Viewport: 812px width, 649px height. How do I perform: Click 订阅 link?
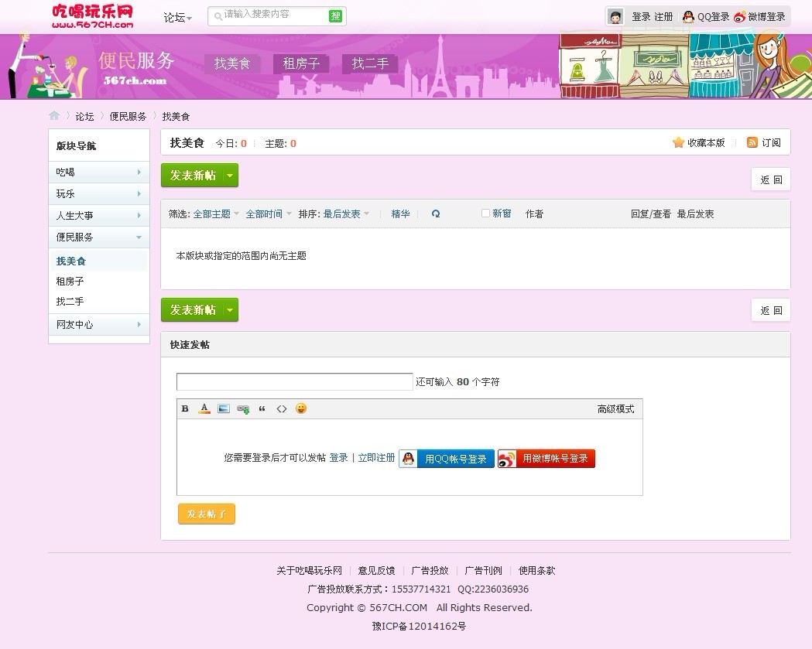(771, 142)
